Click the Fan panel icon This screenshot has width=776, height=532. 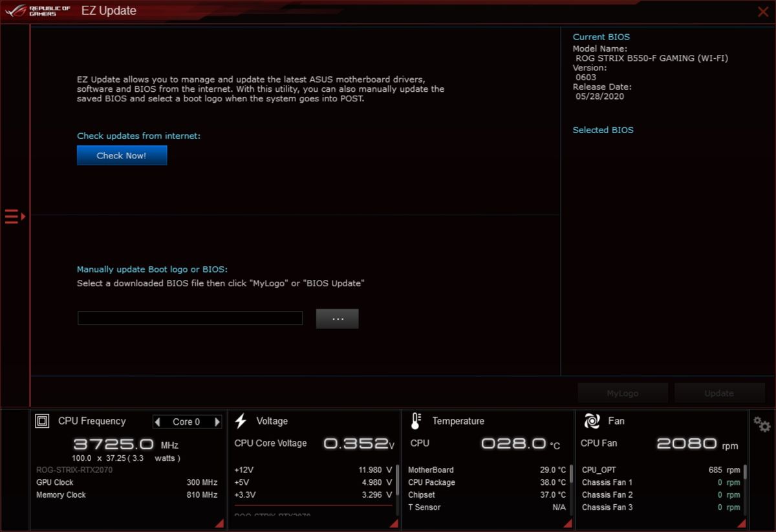[592, 421]
